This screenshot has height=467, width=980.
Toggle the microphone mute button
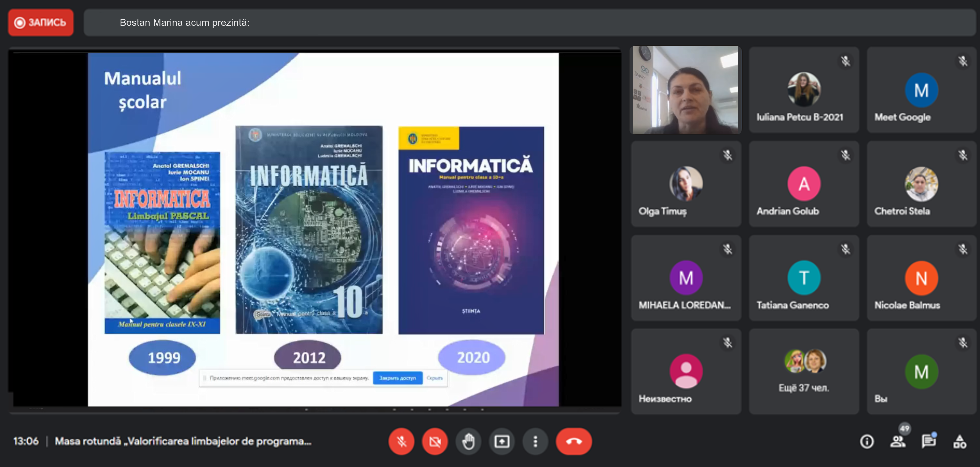point(401,442)
